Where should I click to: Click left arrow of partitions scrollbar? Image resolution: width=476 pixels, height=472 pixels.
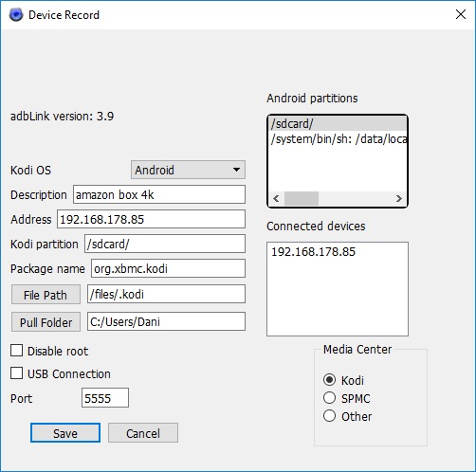pos(276,198)
